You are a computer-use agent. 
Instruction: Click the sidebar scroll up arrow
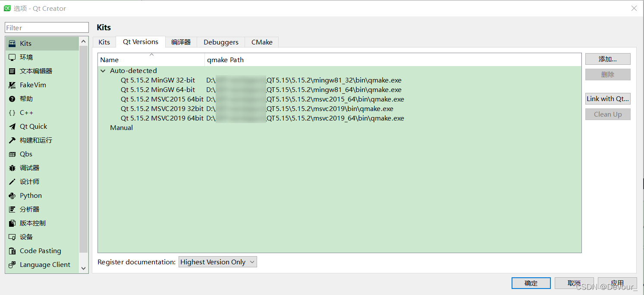(x=84, y=42)
